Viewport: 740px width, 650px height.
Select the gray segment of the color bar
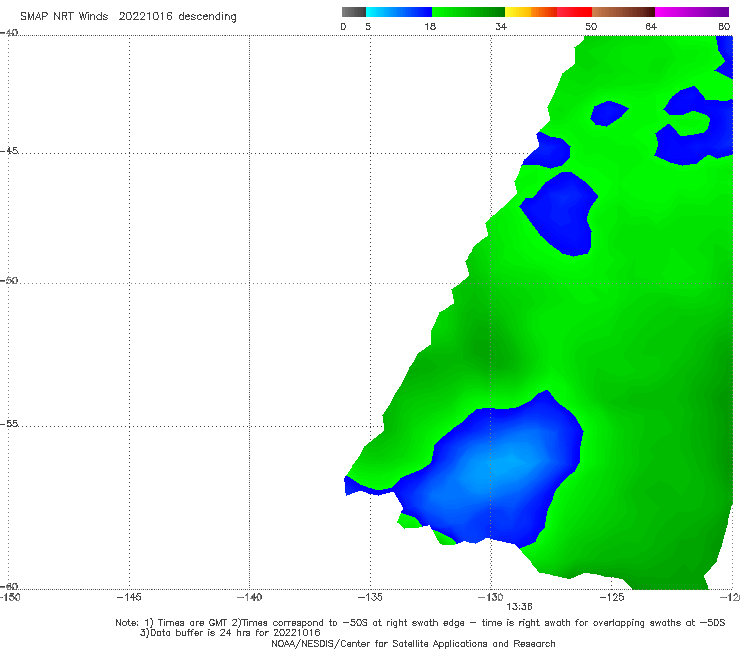tap(354, 12)
